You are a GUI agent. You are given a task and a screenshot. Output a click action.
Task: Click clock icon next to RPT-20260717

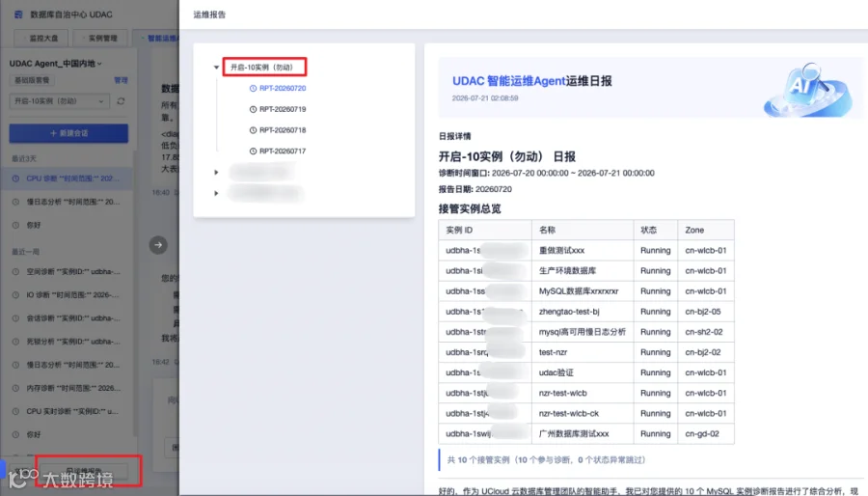(x=253, y=152)
